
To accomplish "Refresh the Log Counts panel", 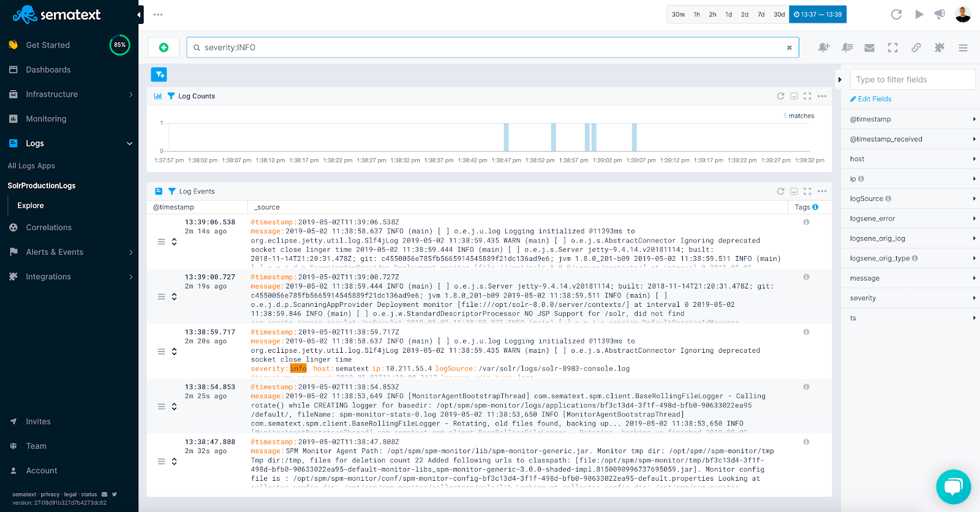I will [780, 96].
